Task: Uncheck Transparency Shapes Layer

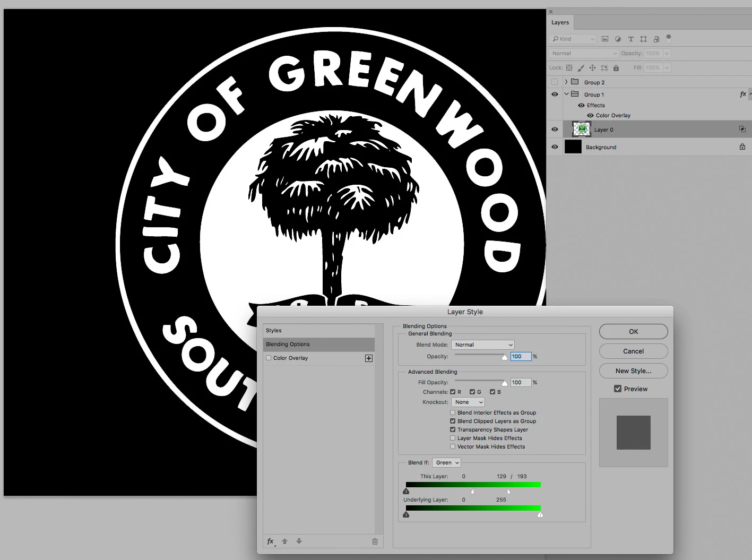Action: tap(453, 429)
